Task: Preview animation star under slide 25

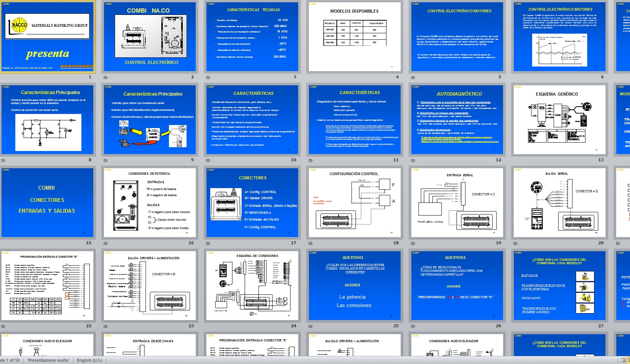Action: pos(310,326)
